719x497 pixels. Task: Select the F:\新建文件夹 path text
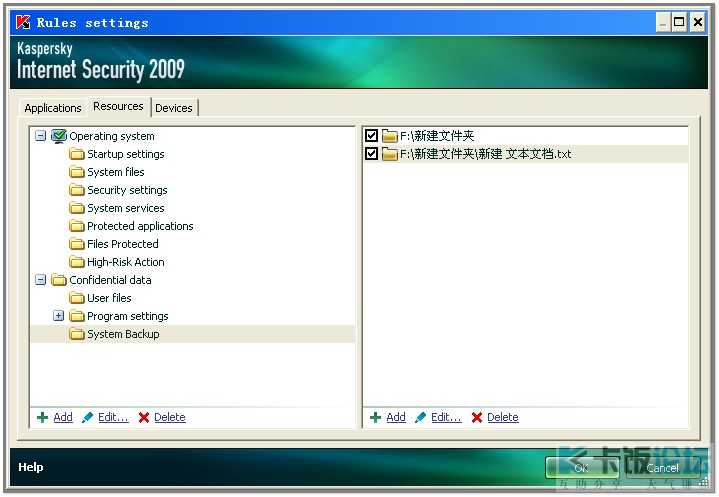point(437,136)
